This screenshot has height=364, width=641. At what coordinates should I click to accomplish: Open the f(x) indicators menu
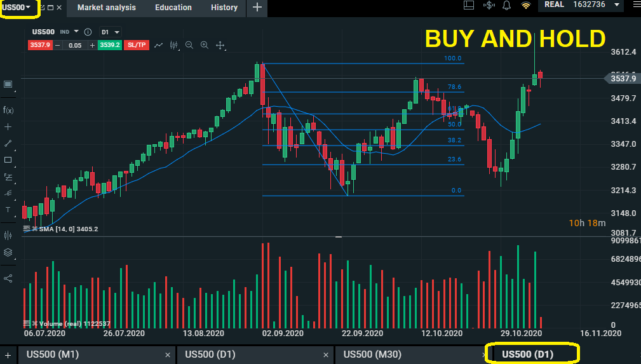click(8, 110)
